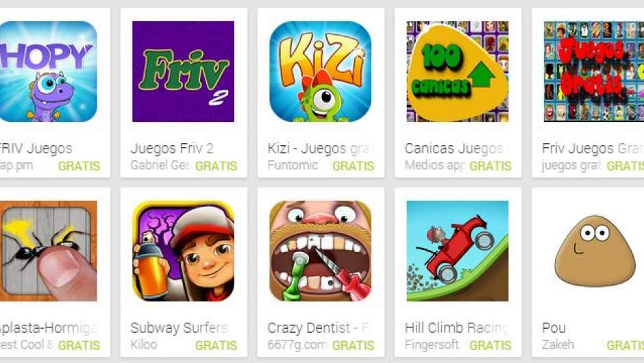Open the Kiloo developer link

(x=144, y=345)
